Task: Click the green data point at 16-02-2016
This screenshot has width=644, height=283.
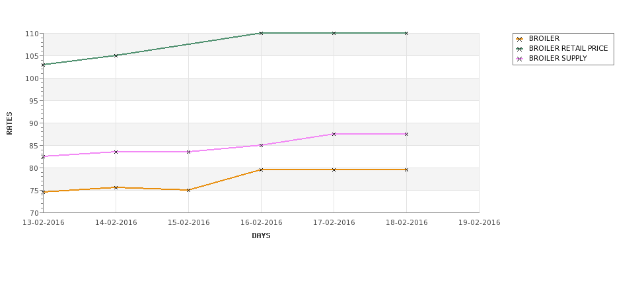Action: pyautogui.click(x=261, y=33)
